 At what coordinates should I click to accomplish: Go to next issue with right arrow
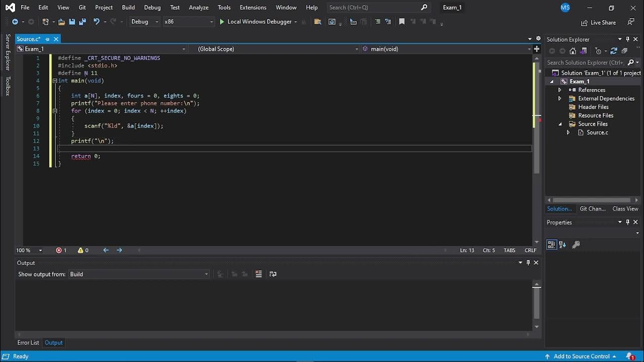119,250
